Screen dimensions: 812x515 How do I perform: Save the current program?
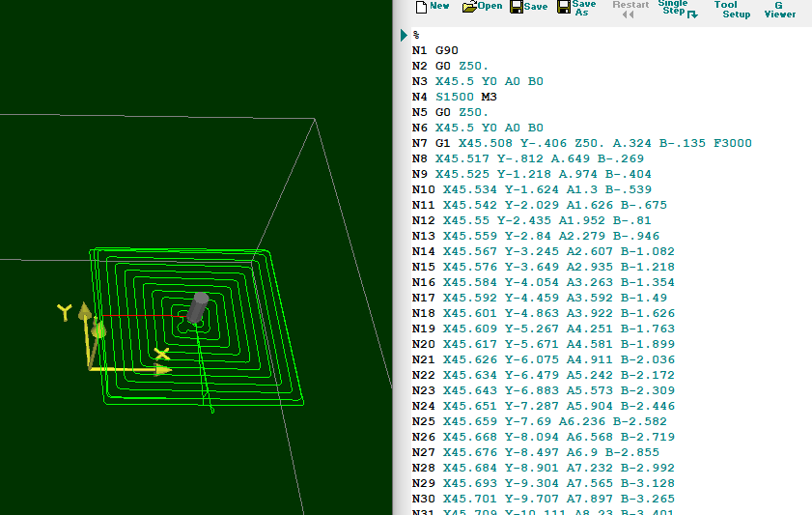[x=528, y=7]
